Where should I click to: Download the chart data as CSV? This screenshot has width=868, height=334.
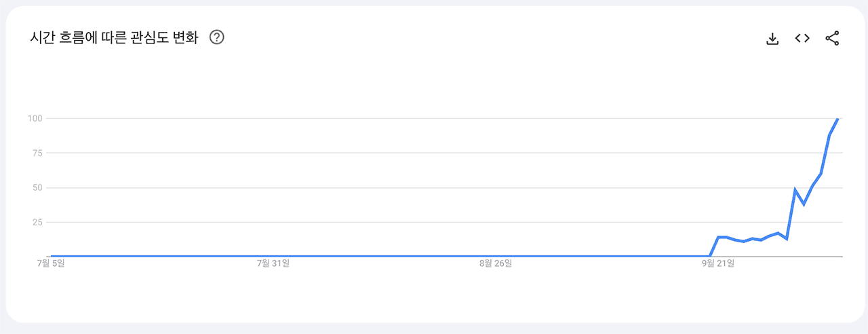pos(772,39)
